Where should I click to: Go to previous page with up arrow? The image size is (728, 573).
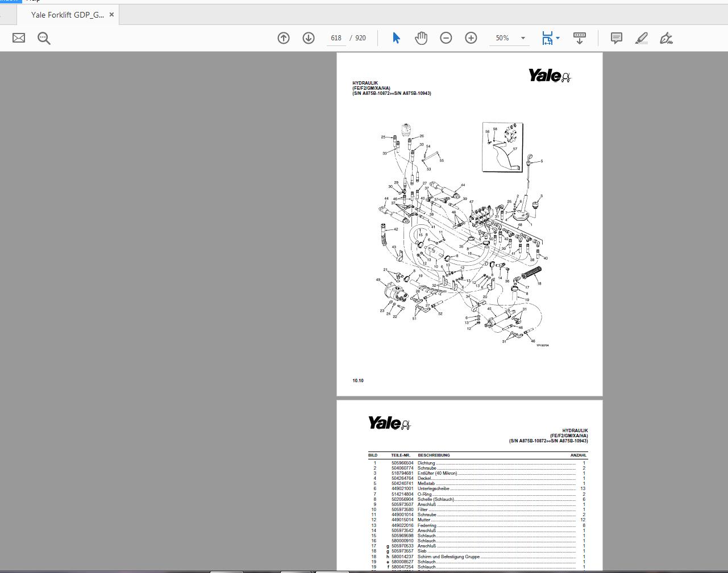pos(284,38)
